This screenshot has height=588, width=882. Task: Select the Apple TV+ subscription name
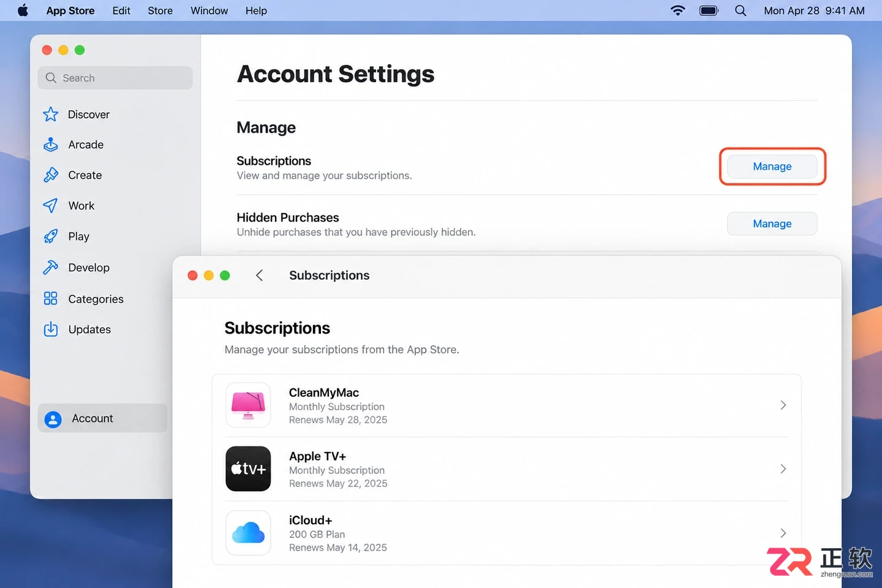pyautogui.click(x=317, y=456)
